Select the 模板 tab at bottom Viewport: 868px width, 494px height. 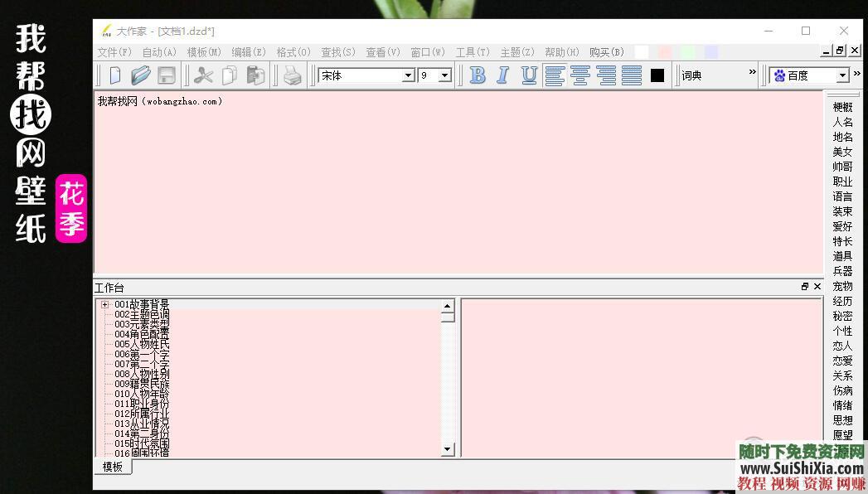(113, 467)
